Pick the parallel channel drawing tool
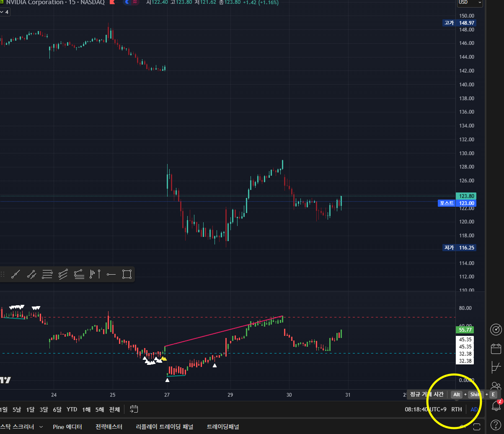This screenshot has height=434, width=504. 63,275
